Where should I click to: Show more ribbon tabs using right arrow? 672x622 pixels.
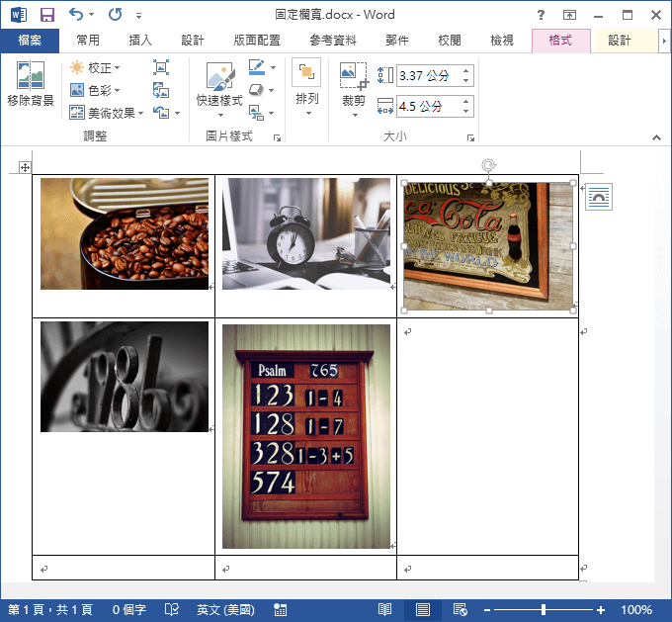664,42
